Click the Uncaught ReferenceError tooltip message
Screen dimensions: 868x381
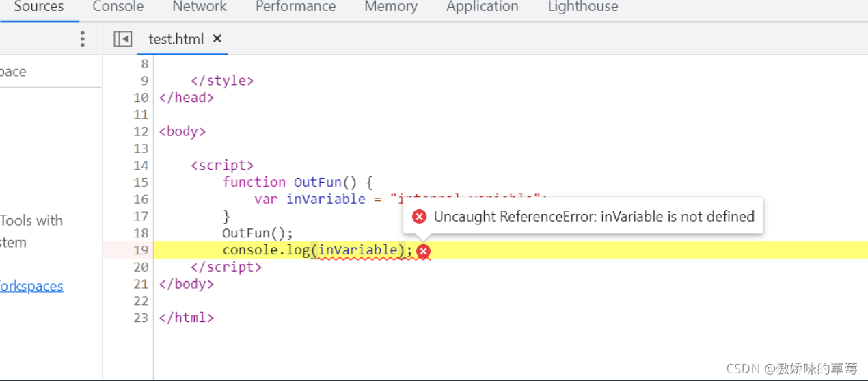click(594, 217)
